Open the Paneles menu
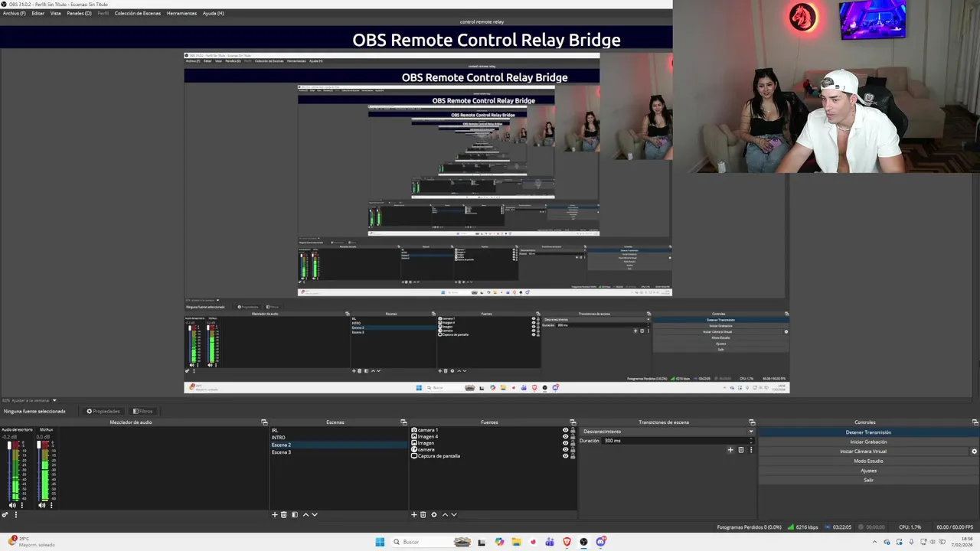The height and width of the screenshot is (551, 980). 79,13
